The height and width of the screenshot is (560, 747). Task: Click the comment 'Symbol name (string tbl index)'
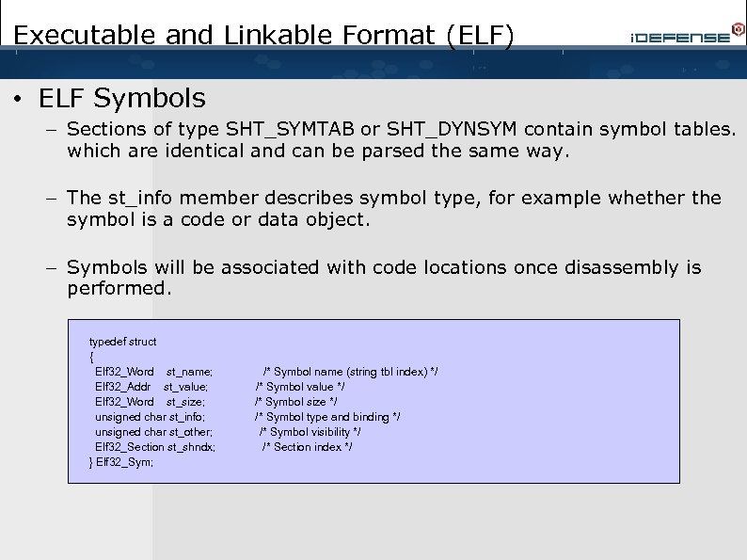tap(350, 372)
